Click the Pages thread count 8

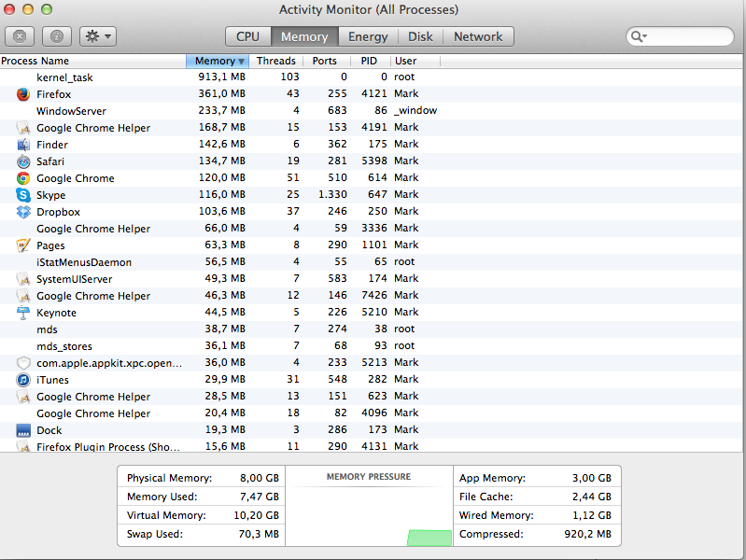(296, 245)
